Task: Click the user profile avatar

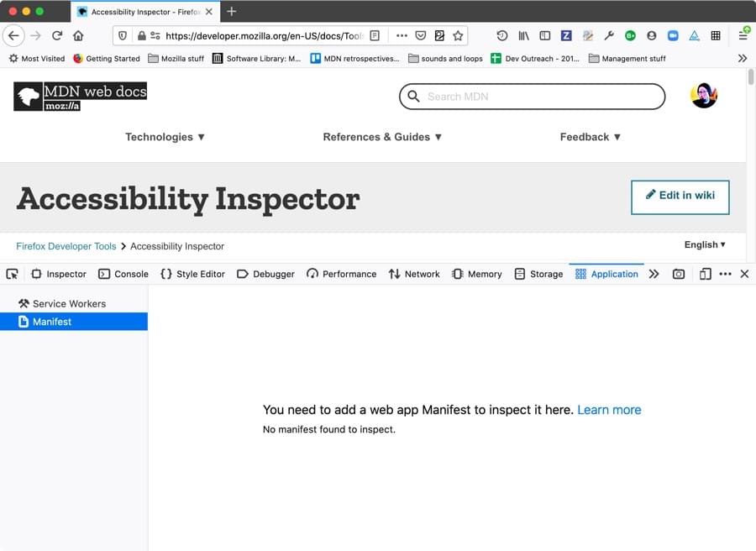Action: [x=704, y=96]
